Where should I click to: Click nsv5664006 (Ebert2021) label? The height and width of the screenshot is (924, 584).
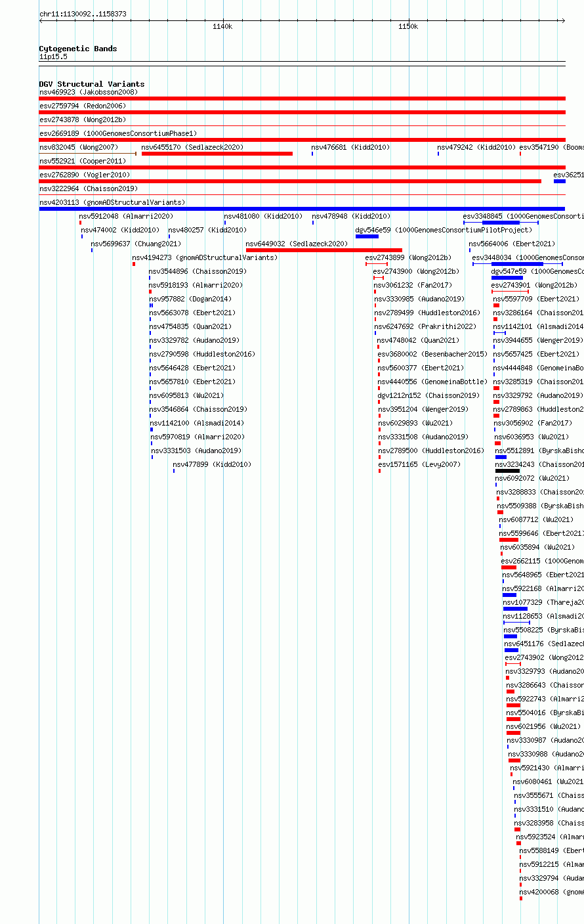pos(512,244)
